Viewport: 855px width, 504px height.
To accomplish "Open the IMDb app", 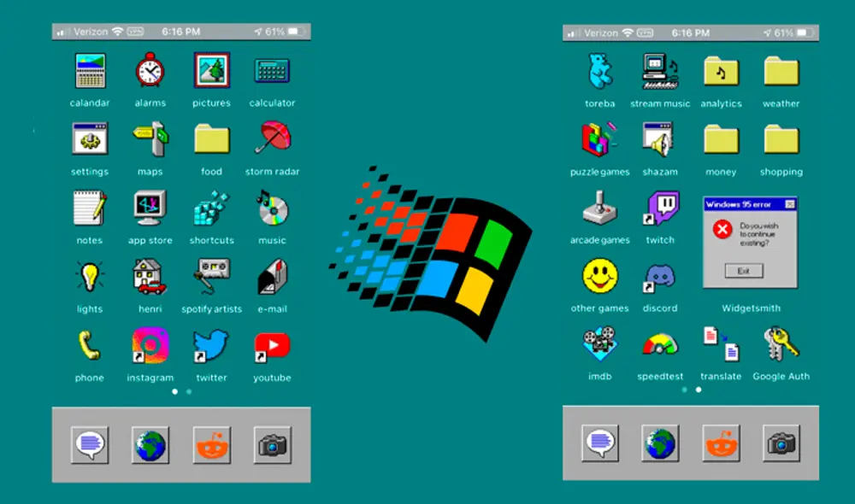I will coord(598,346).
